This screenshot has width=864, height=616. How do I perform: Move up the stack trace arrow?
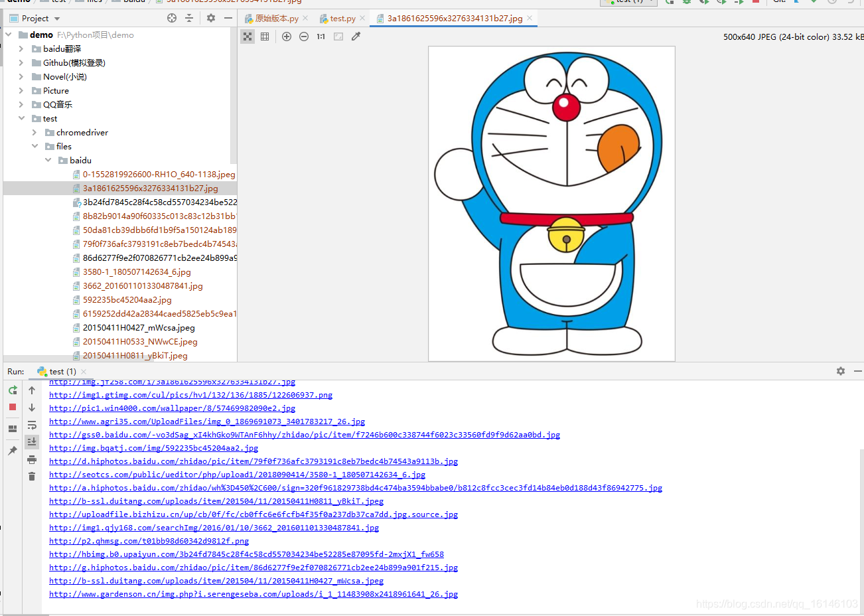[x=32, y=390]
